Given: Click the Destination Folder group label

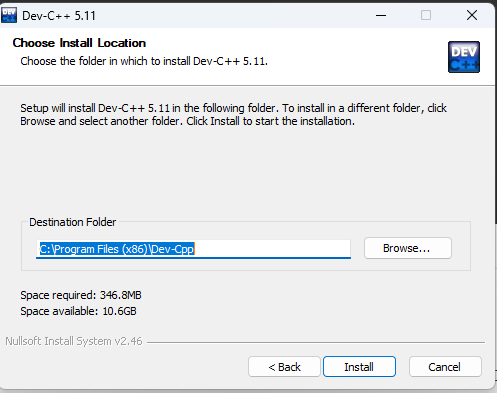Looking at the screenshot, I should (x=73, y=222).
